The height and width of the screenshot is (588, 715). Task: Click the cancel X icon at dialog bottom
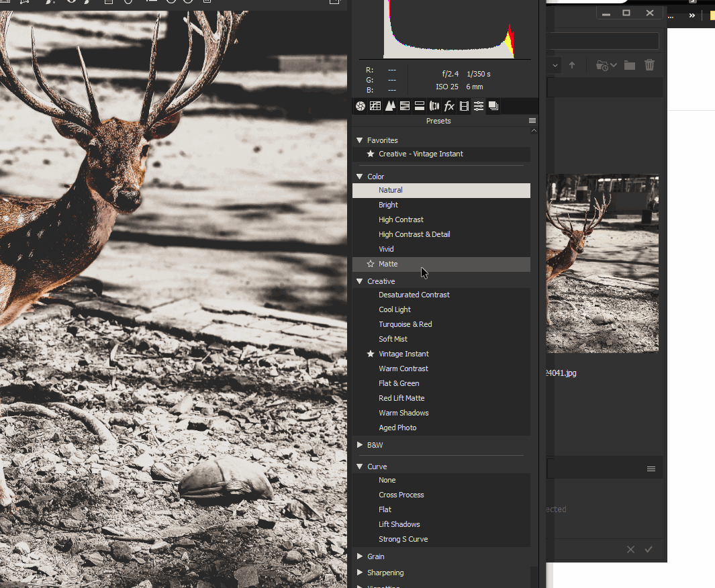click(630, 550)
